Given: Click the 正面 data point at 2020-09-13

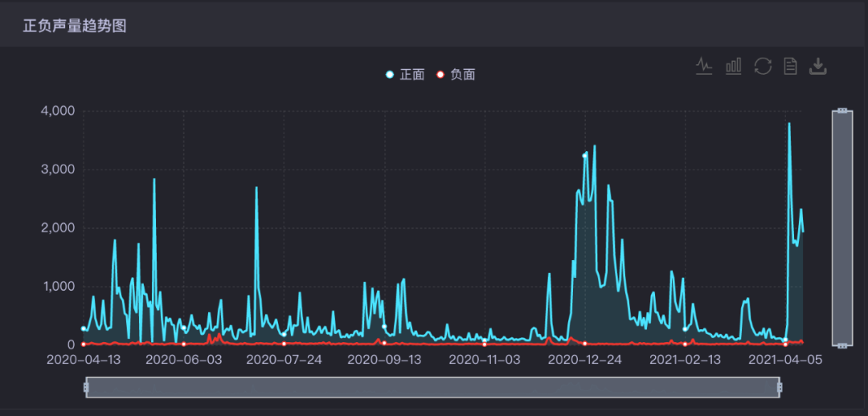Looking at the screenshot, I should (x=384, y=326).
